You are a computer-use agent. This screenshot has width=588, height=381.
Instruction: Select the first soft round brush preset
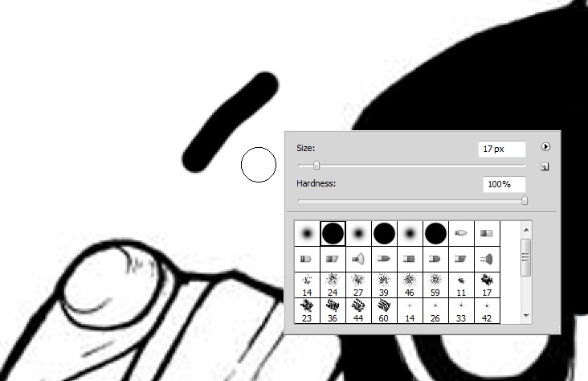307,233
